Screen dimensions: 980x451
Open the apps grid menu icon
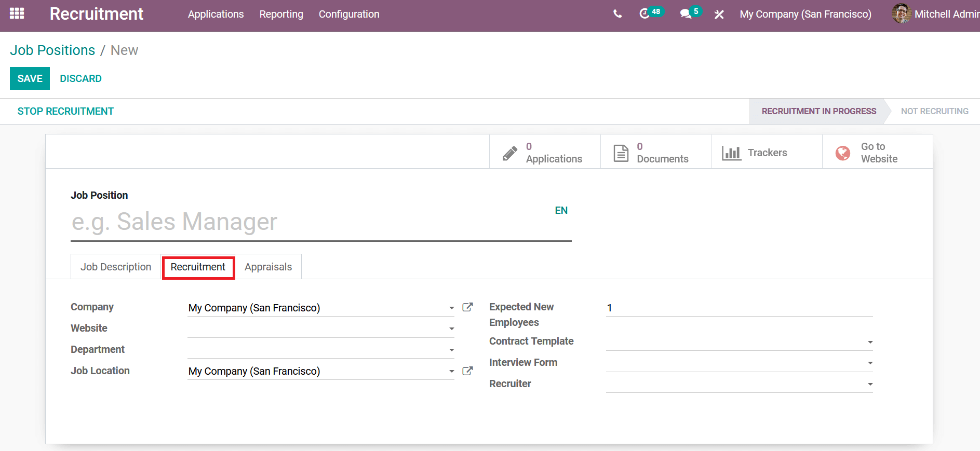17,13
